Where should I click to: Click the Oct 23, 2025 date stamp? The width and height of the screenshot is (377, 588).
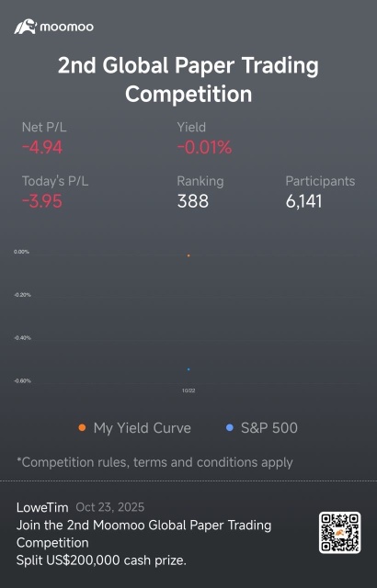click(x=110, y=507)
